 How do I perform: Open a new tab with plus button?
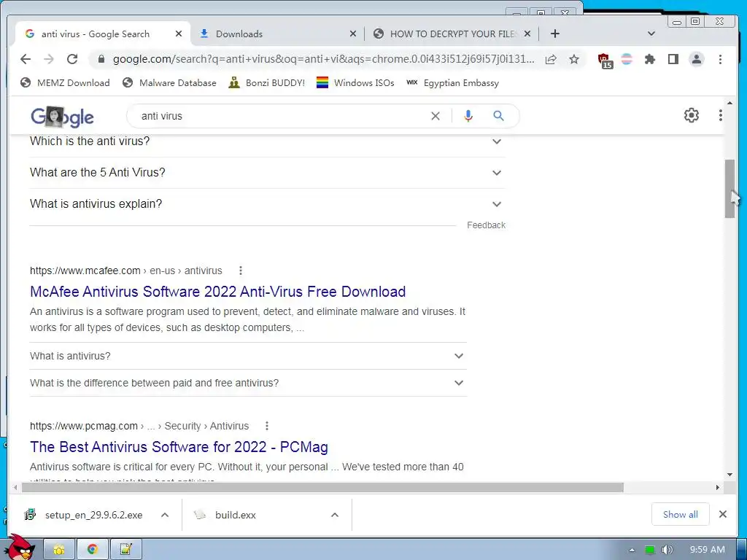[x=554, y=34]
